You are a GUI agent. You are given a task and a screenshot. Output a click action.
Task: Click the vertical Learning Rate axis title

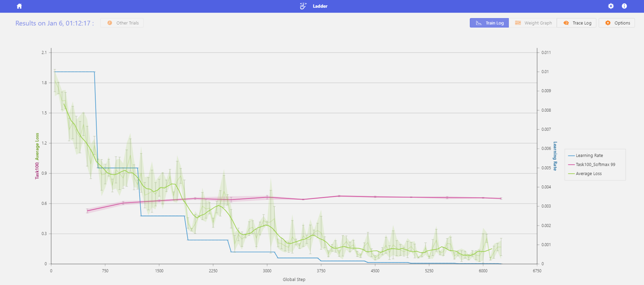tap(555, 156)
